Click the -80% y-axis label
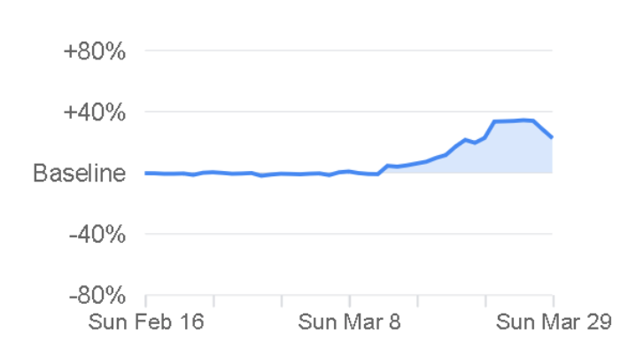The image size is (644, 364). pos(97,296)
